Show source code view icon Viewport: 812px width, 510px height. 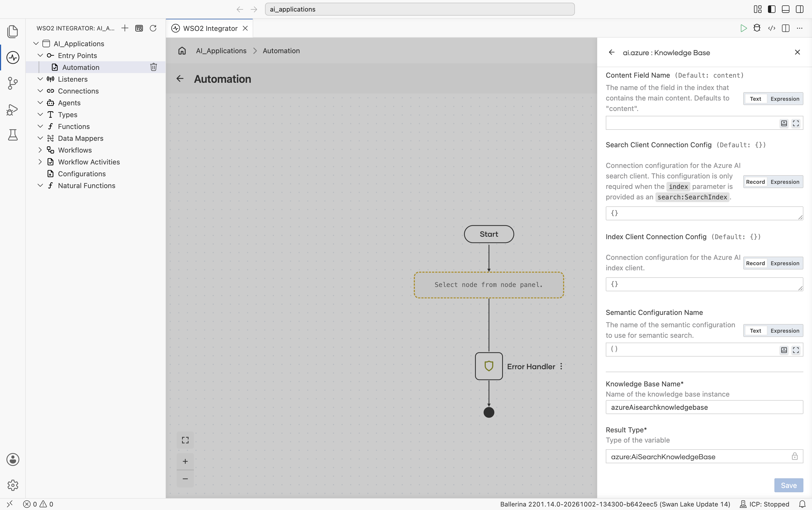coord(771,28)
